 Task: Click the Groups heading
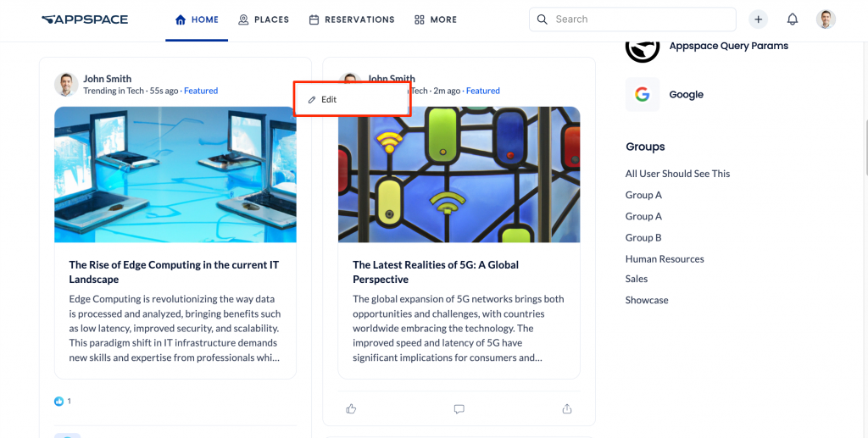645,147
